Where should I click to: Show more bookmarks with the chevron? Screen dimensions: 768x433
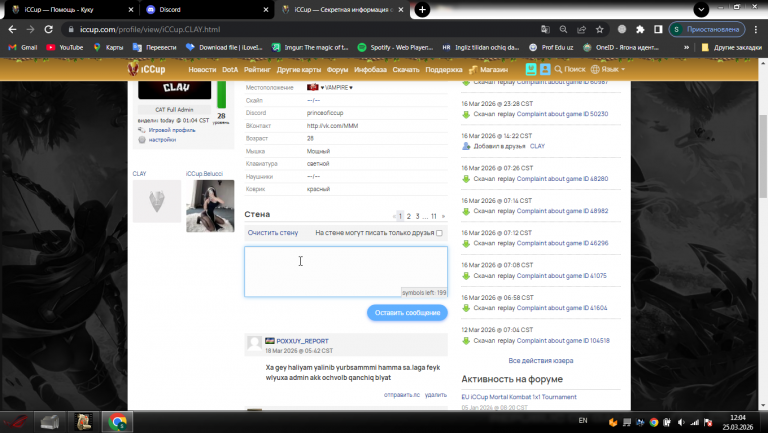(x=686, y=48)
